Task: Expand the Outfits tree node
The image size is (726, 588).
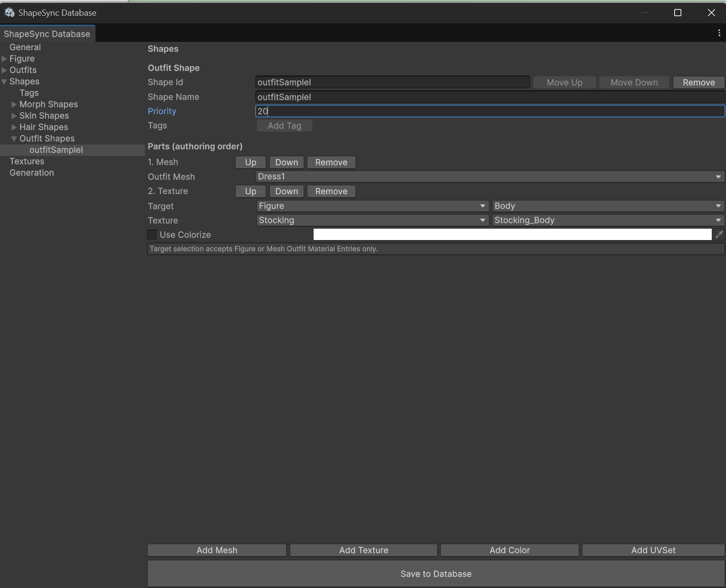Action: click(4, 70)
